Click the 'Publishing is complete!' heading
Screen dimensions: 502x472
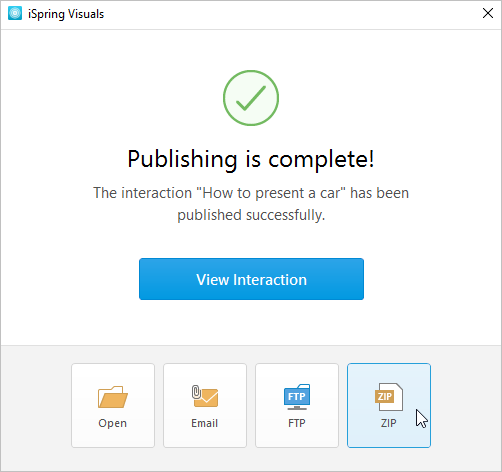pos(251,159)
